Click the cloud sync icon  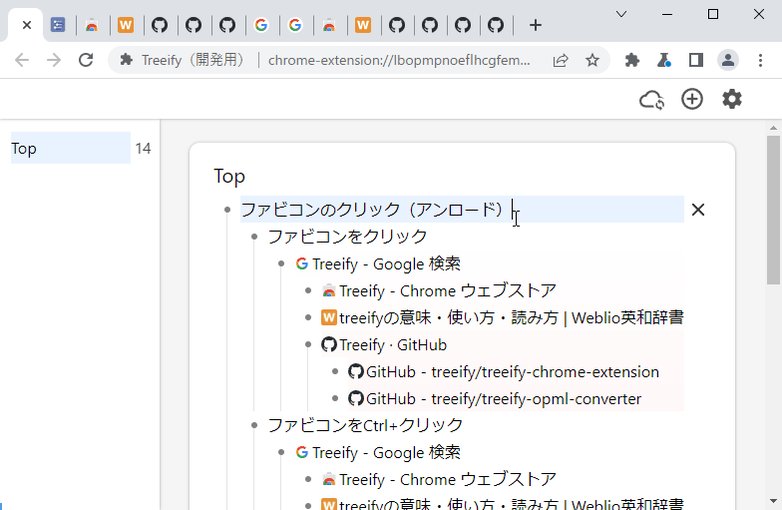pos(651,99)
